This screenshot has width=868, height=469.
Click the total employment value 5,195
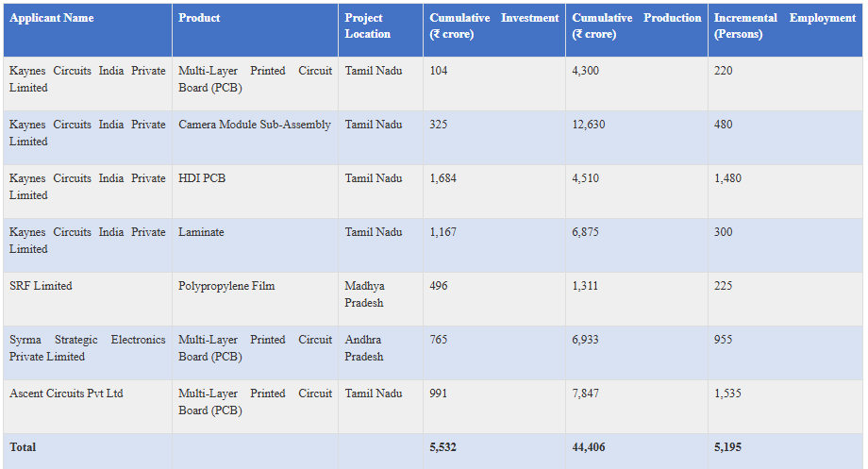click(727, 447)
